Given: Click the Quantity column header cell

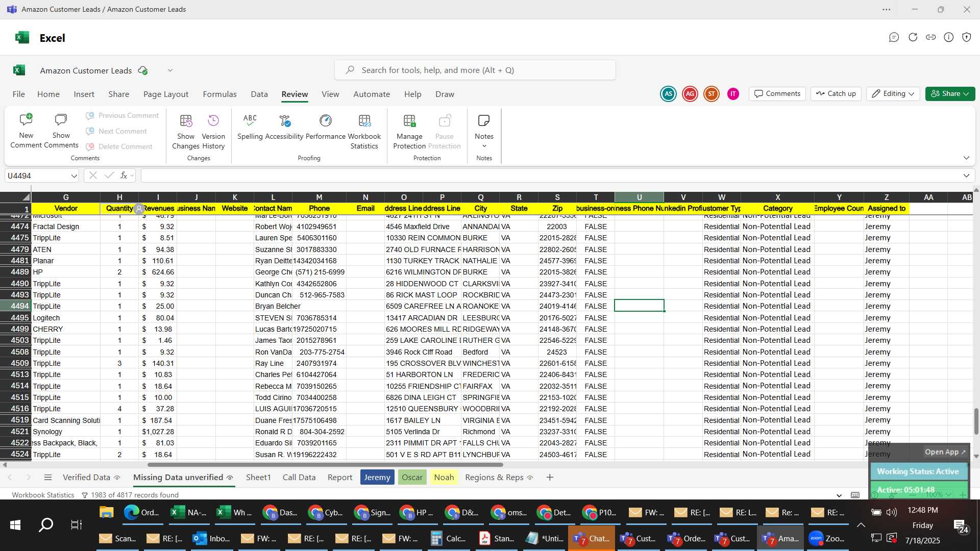Looking at the screenshot, I should [119, 209].
